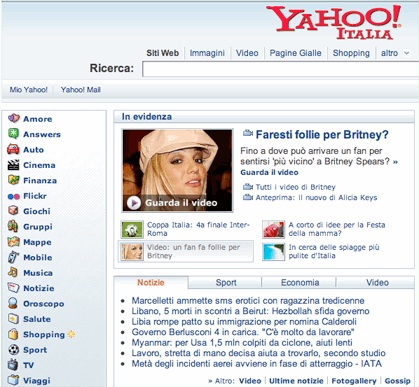Click the Oroscopo crystal ball icon
The width and height of the screenshot is (419, 387).
point(13,303)
